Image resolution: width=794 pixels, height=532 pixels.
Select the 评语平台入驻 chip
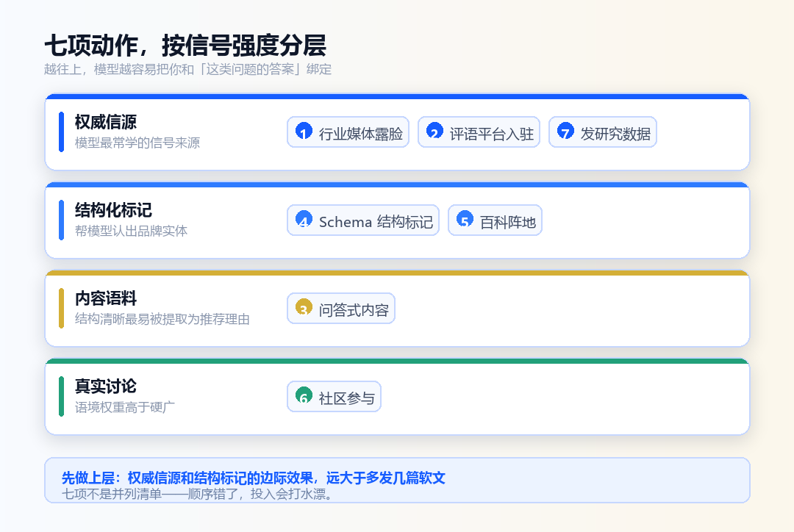tap(479, 132)
